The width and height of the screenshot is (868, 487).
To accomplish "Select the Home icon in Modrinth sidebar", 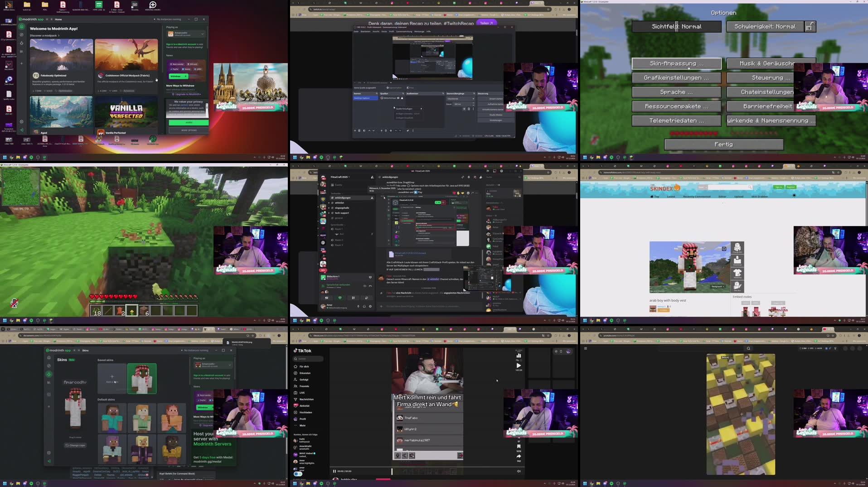I will tap(21, 26).
